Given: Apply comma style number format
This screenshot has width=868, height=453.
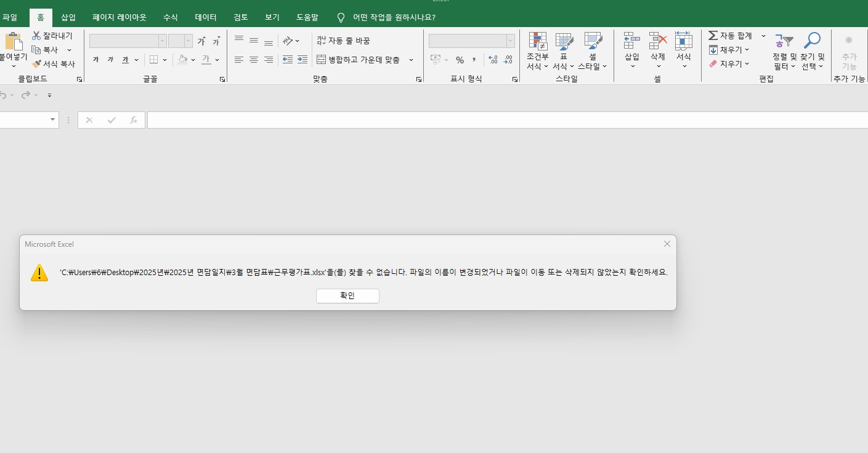Looking at the screenshot, I should (474, 60).
